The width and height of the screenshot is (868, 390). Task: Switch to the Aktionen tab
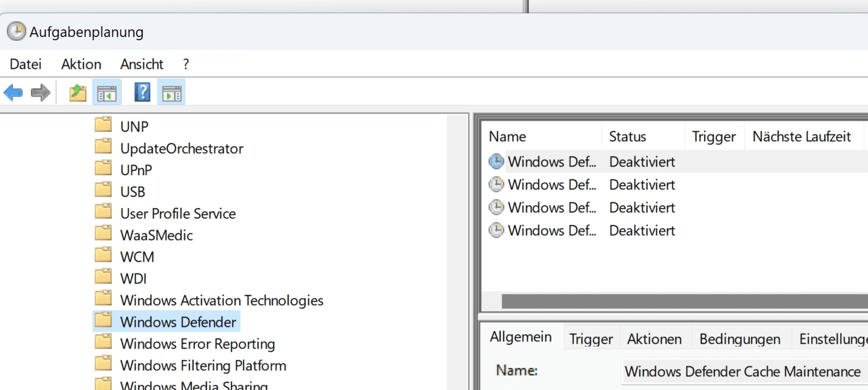[x=654, y=339]
